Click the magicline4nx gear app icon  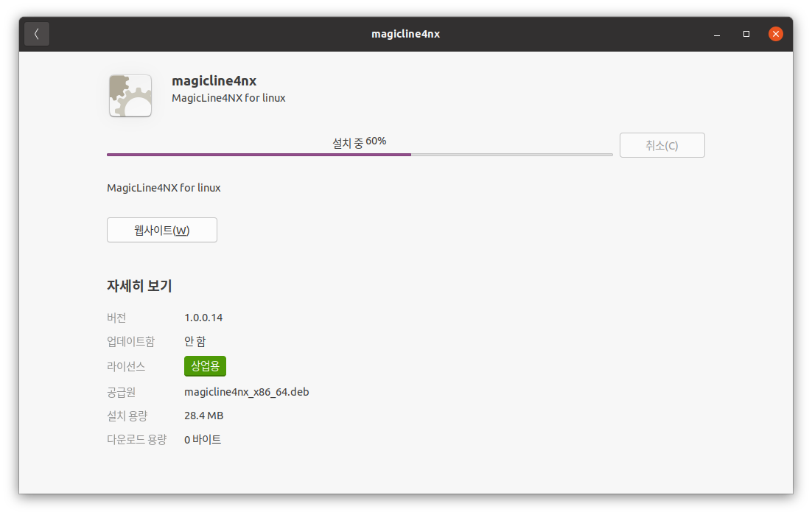pyautogui.click(x=130, y=96)
